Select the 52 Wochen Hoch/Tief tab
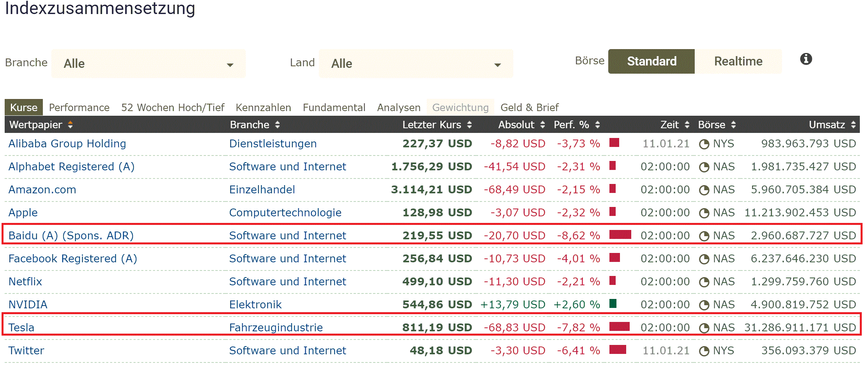Image resolution: width=868 pixels, height=366 pixels. pyautogui.click(x=173, y=108)
